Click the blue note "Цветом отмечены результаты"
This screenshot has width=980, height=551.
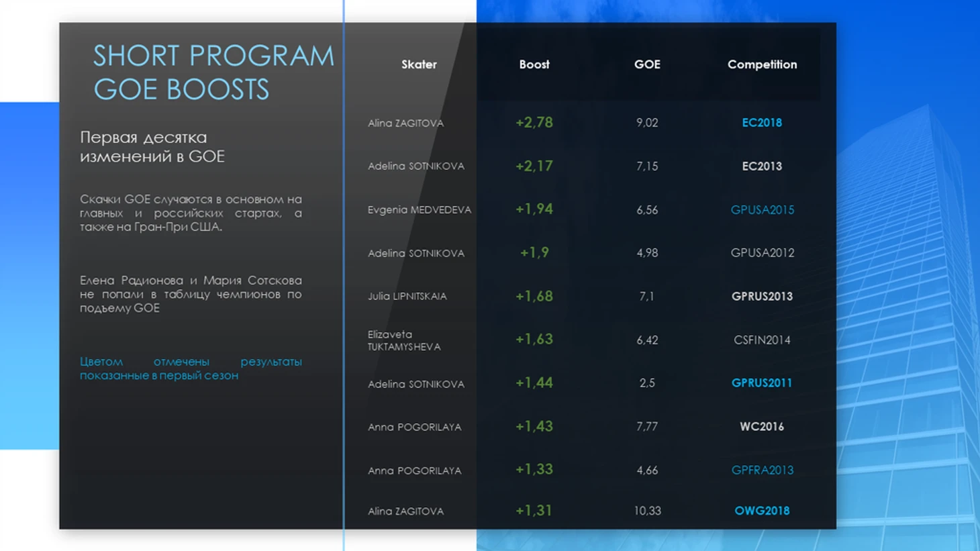[191, 368]
